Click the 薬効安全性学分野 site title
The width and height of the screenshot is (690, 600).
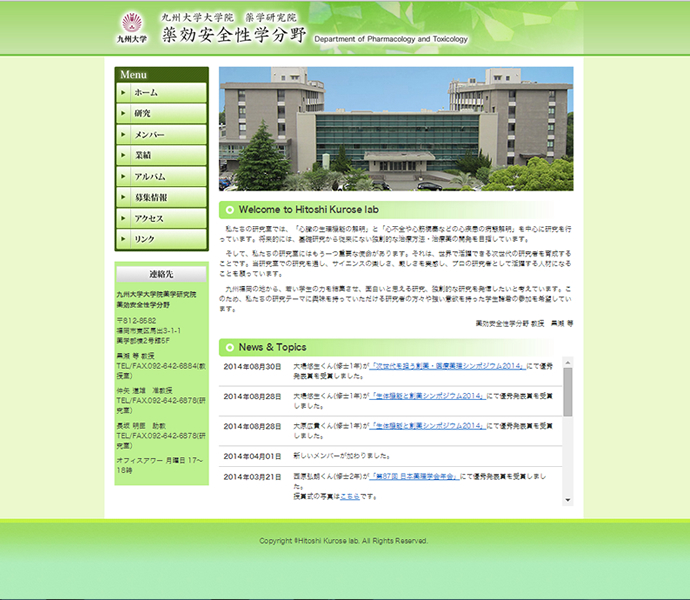pyautogui.click(x=234, y=35)
